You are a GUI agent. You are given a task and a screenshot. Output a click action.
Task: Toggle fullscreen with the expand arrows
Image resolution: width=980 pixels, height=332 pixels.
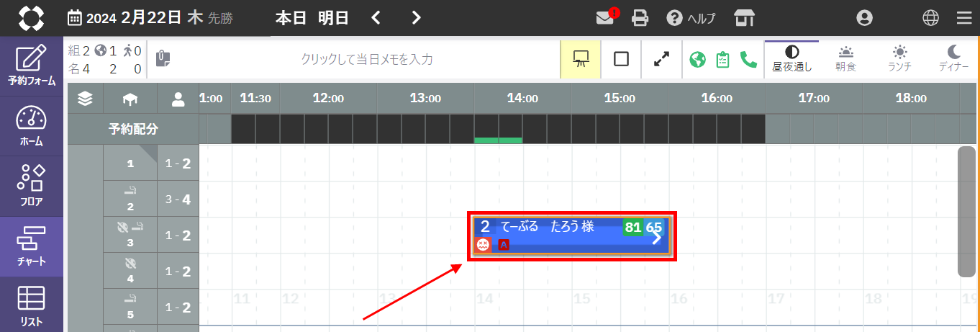(x=661, y=59)
